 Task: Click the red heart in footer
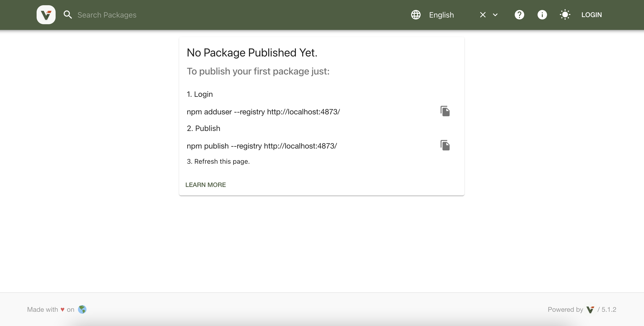pos(62,310)
